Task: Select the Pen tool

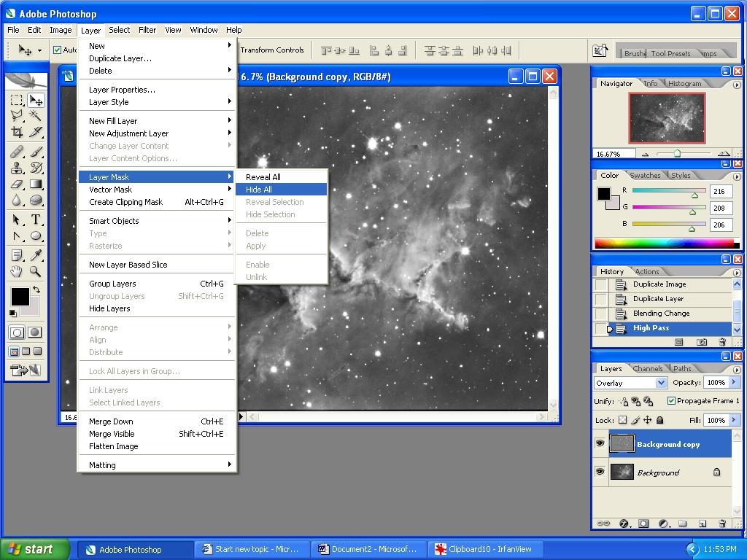Action: click(x=18, y=236)
